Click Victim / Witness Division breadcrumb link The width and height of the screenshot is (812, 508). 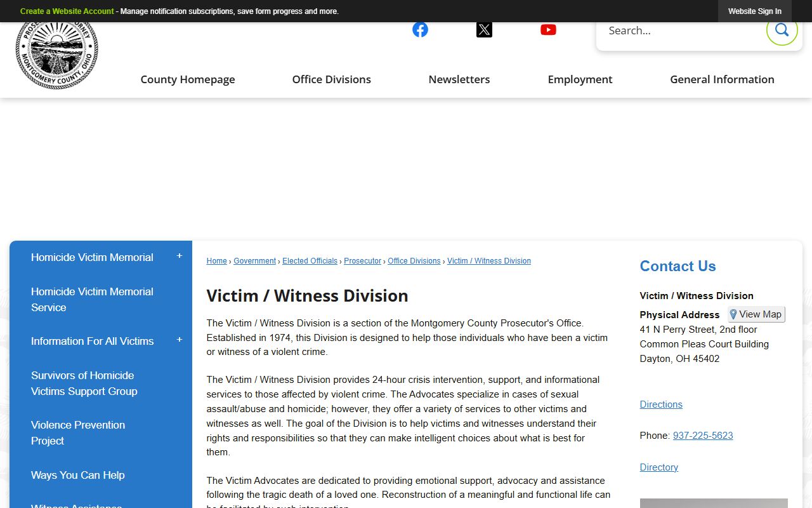click(489, 261)
